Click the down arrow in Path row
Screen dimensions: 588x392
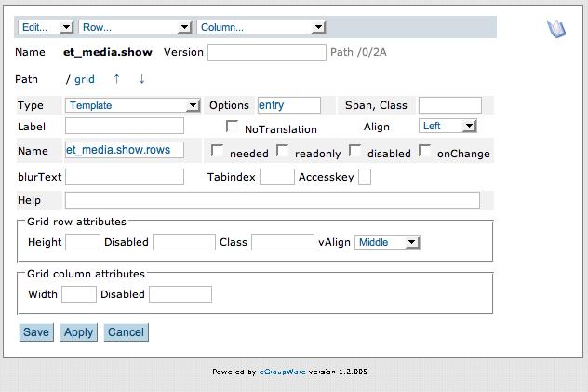click(141, 79)
